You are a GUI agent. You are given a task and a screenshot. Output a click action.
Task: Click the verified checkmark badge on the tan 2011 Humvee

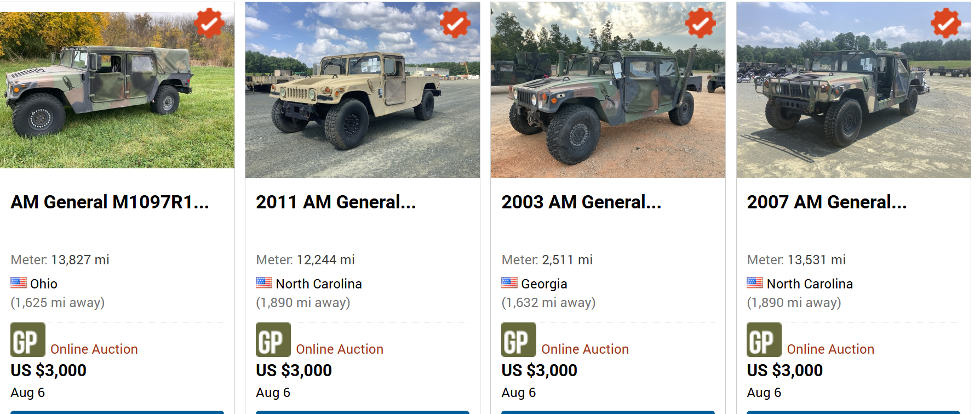coord(455,23)
